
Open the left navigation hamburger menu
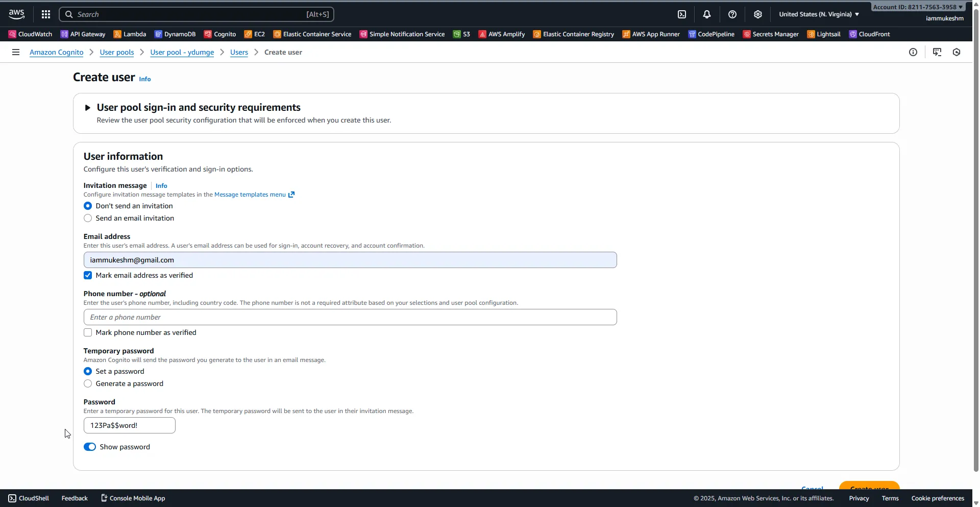click(x=16, y=52)
